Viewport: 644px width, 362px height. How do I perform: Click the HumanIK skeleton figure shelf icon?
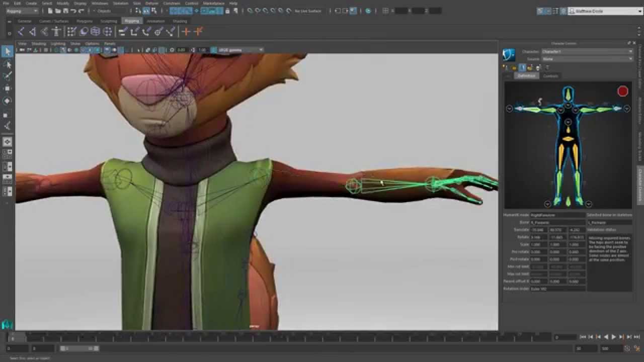56,32
